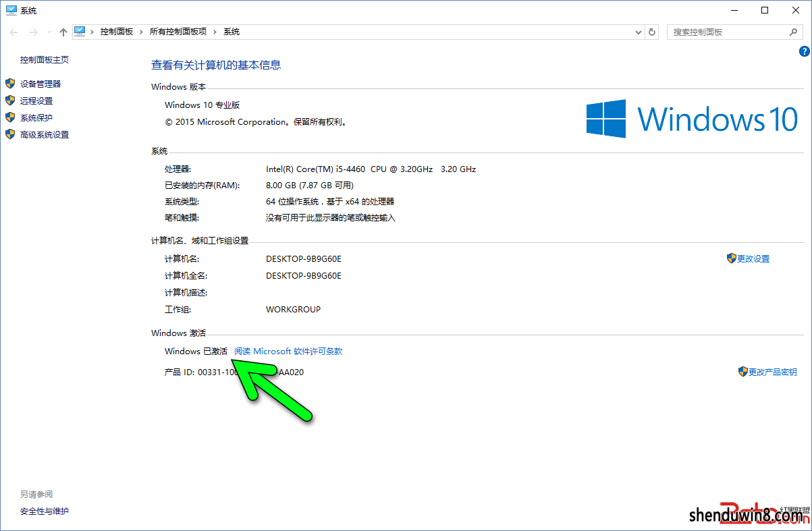This screenshot has width=812, height=531.
Task: Click the 没有可用于此显示器的笔或触控输入 text
Action: 331,217
